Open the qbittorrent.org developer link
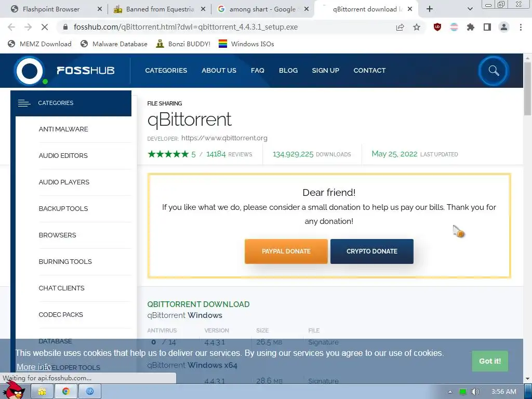532x399 pixels. click(224, 138)
